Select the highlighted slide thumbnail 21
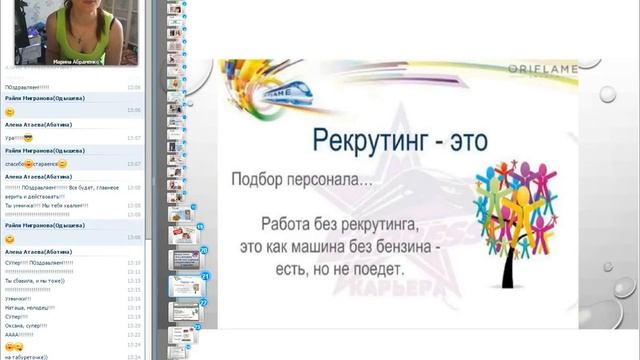Viewport: 640px width, 360px height. 187,286
